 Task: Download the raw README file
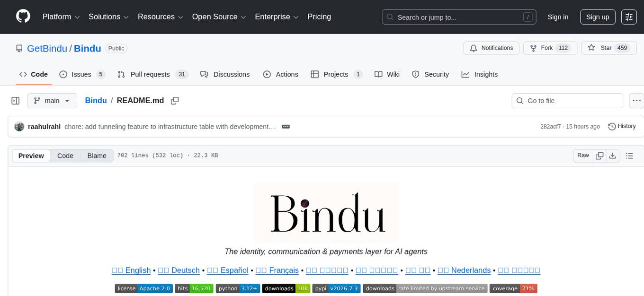[x=613, y=155]
